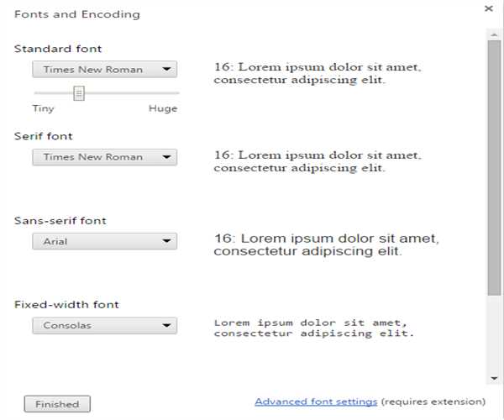Click the scrollbar up arrow
This screenshot has height=420, width=504.
click(x=494, y=34)
